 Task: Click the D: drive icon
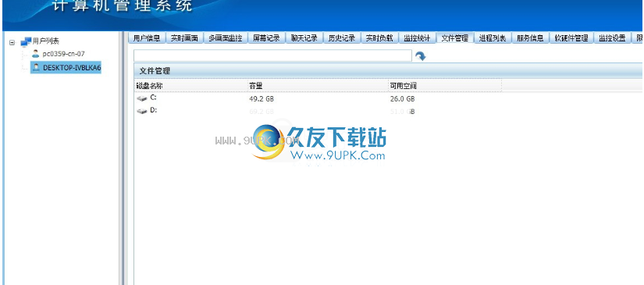[142, 112]
